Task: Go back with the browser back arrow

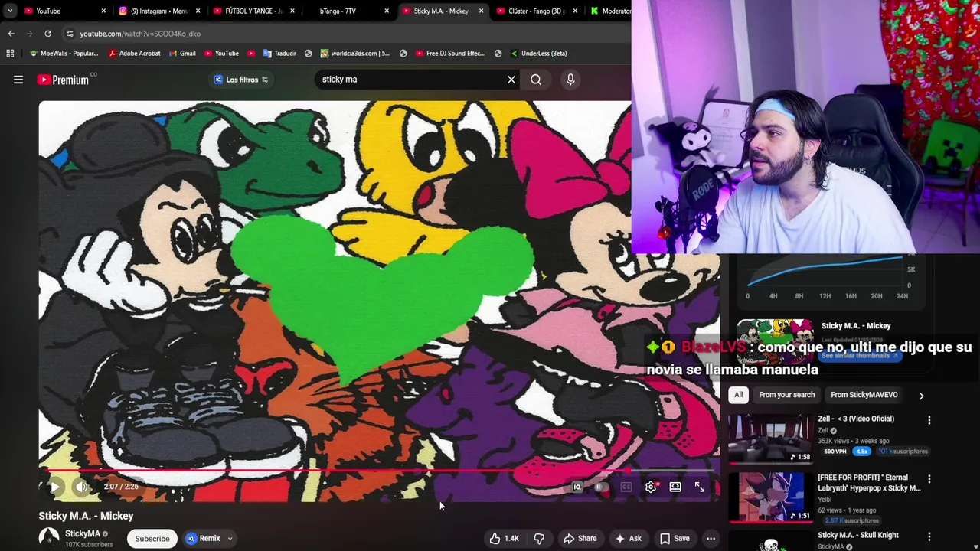Action: 11,34
